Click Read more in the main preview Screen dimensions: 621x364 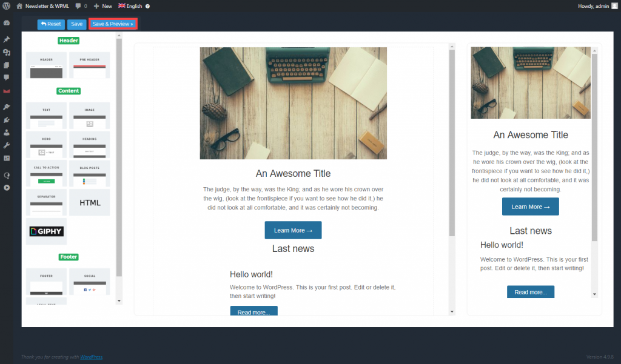pyautogui.click(x=254, y=311)
